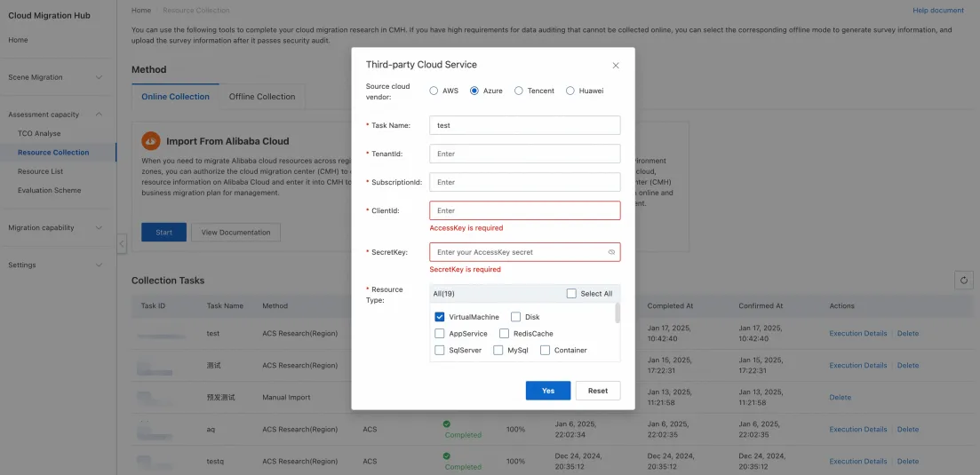Select Huawei as source cloud vendor

(570, 91)
